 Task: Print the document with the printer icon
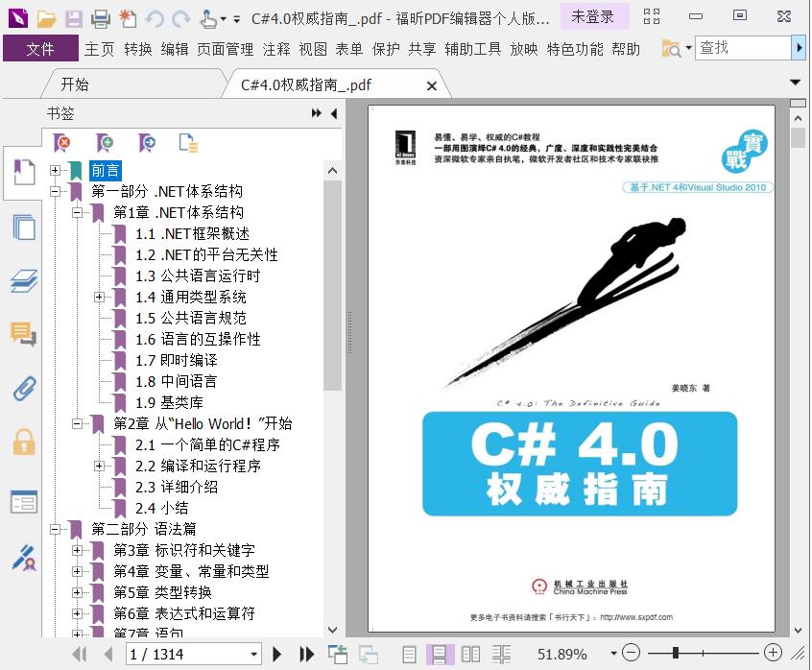101,19
